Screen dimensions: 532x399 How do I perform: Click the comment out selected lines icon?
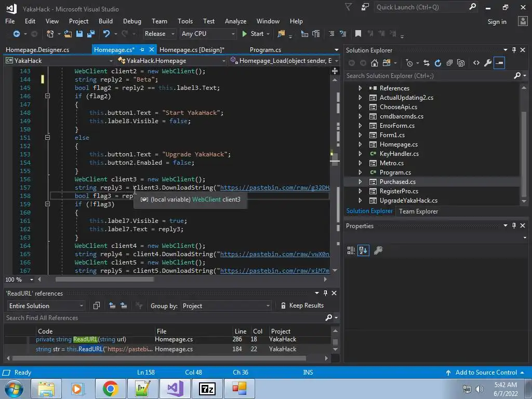coord(331,34)
